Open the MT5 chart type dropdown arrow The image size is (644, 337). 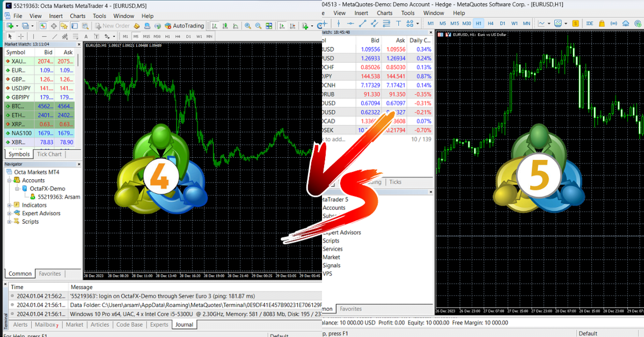pos(548,23)
